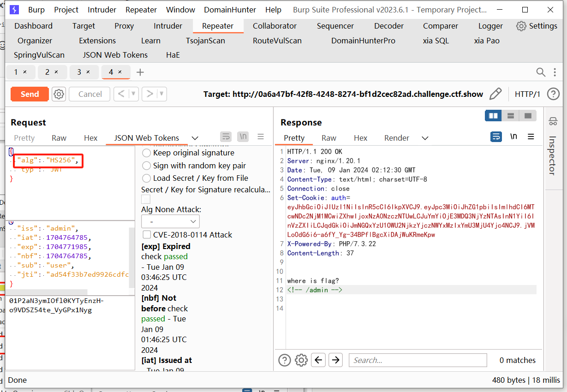
Task: Switch response view to Hex
Action: (361, 138)
